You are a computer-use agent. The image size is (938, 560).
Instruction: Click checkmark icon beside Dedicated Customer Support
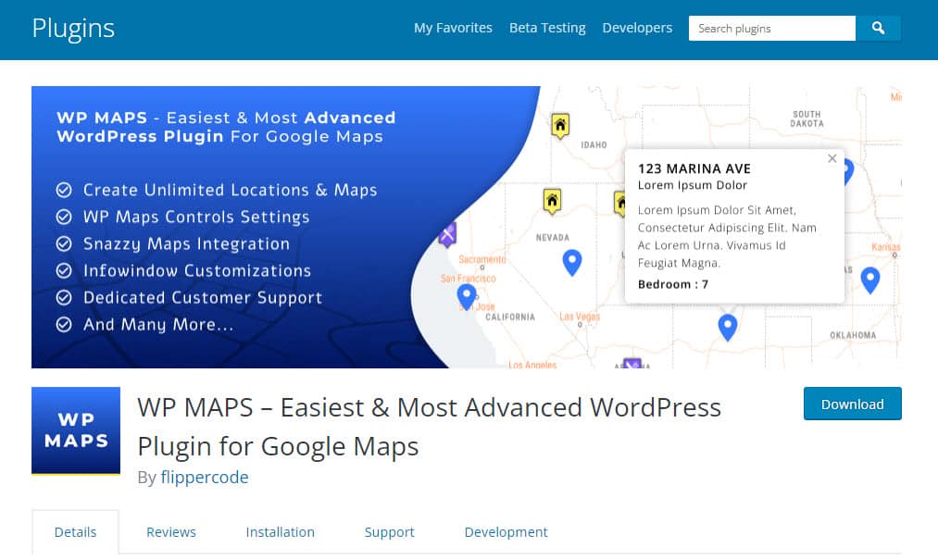click(64, 298)
